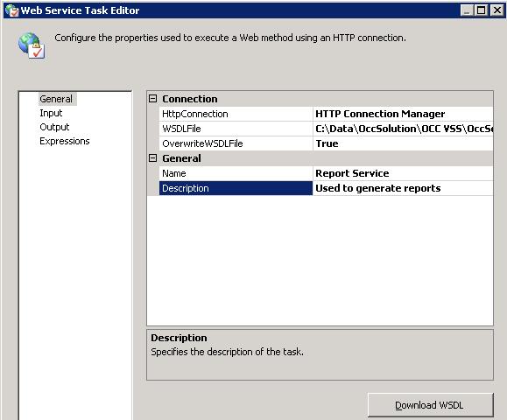The image size is (507, 420).
Task: Click the configure properties instruction text
Action: pyautogui.click(x=230, y=38)
